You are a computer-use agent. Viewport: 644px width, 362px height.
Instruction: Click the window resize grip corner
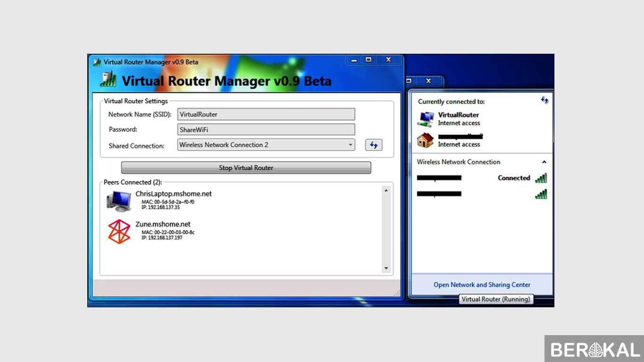396,293
